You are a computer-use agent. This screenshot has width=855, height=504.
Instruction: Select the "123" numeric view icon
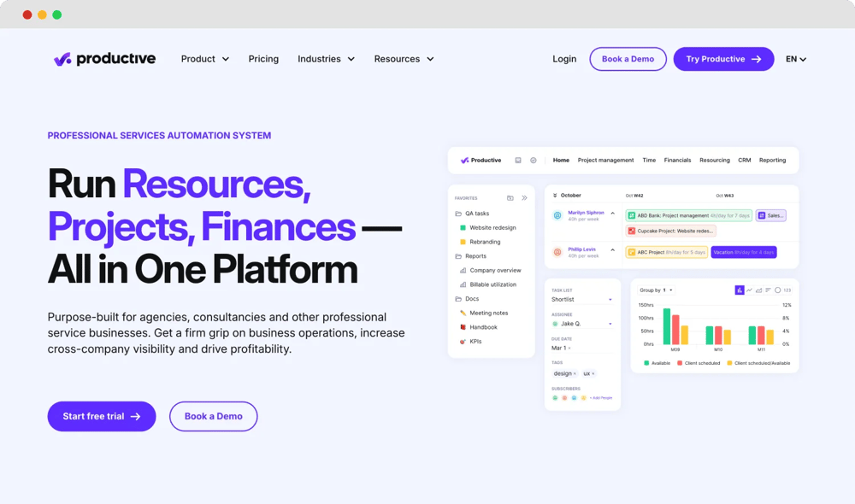[787, 290]
